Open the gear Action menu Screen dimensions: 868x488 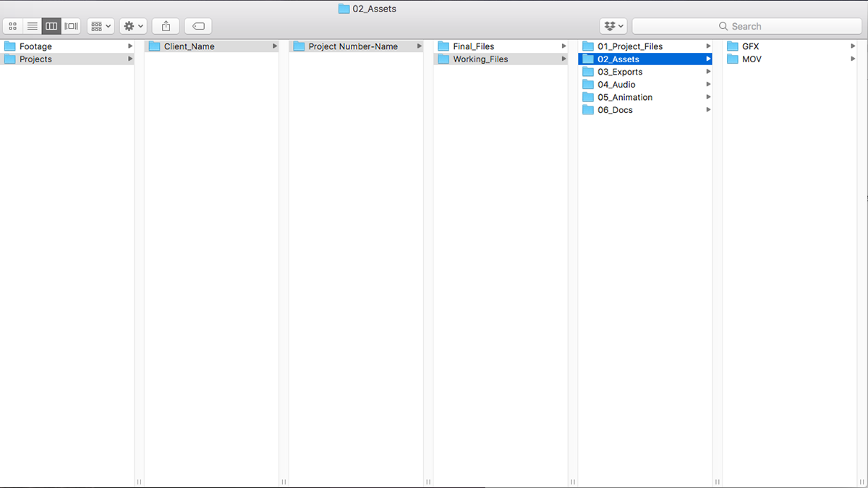tap(133, 26)
